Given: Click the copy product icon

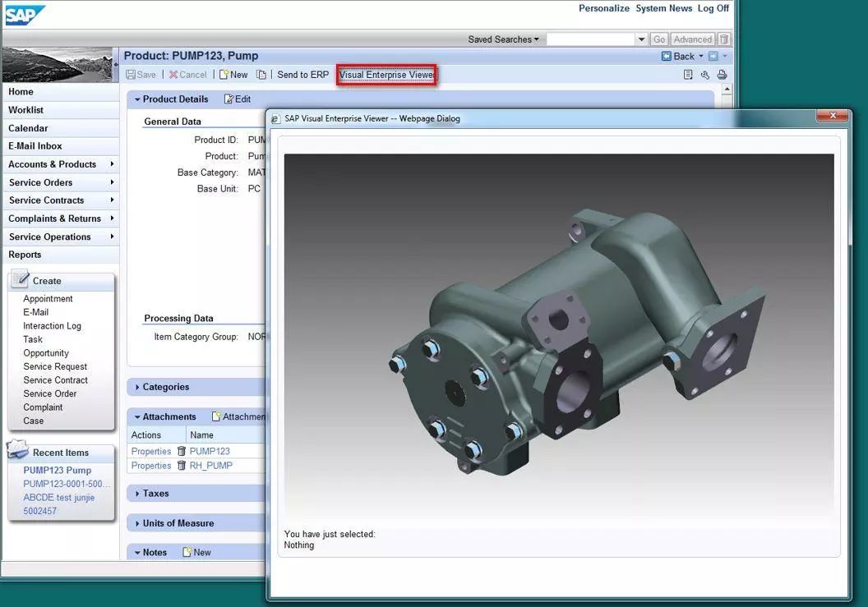Looking at the screenshot, I should click(x=261, y=75).
